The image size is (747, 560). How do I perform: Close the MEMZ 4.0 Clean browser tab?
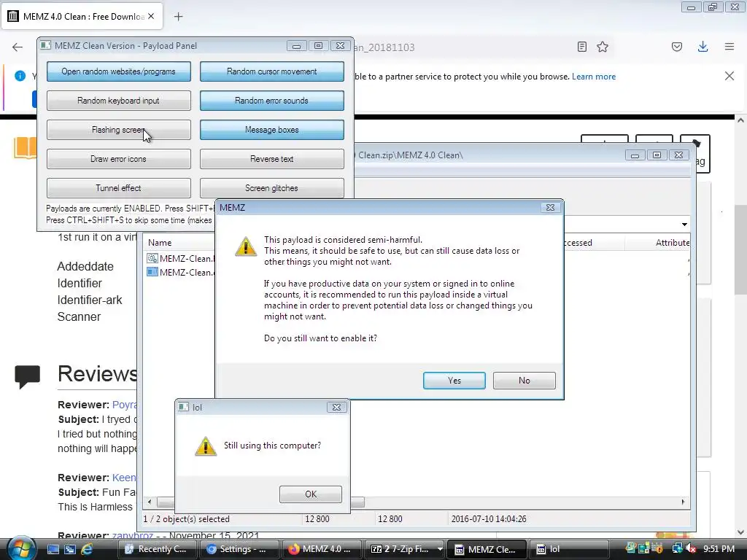pyautogui.click(x=151, y=16)
